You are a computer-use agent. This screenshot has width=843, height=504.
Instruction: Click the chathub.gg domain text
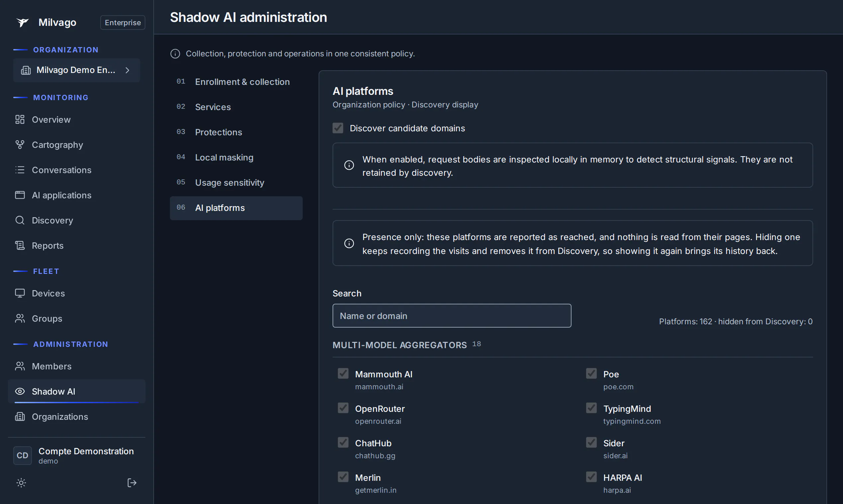375,456
